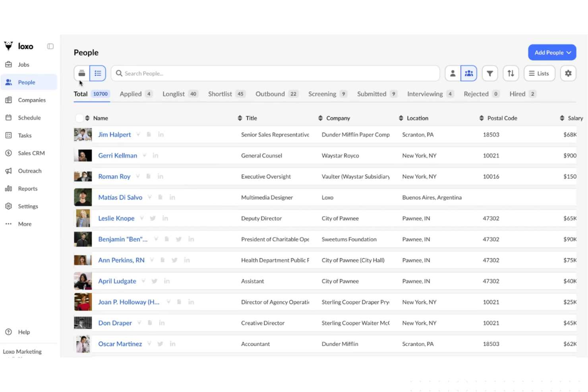Click Gerri Kellman's LinkedIn icon
Screen dimensions: 588x392
point(155,156)
